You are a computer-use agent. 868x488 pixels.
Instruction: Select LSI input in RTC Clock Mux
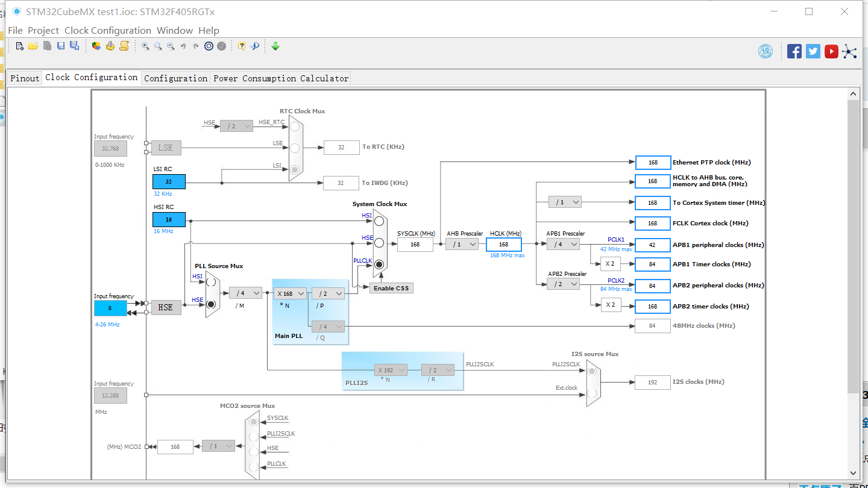click(295, 170)
